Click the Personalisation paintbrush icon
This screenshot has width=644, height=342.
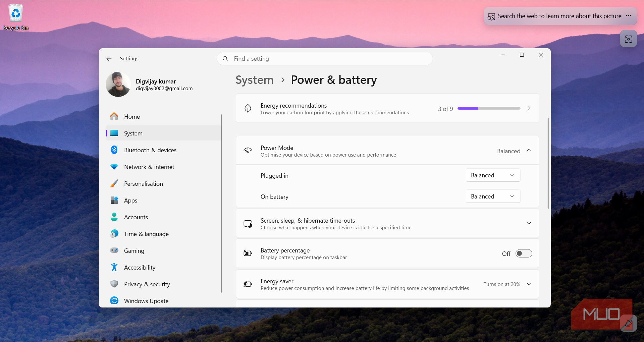pos(114,183)
